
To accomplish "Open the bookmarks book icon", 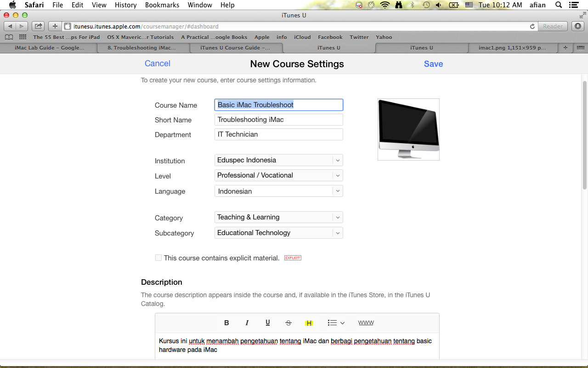I will [x=9, y=37].
